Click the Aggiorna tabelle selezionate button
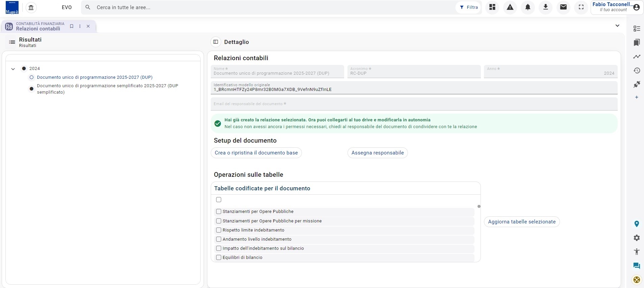This screenshot has width=644, height=288. tap(522, 222)
